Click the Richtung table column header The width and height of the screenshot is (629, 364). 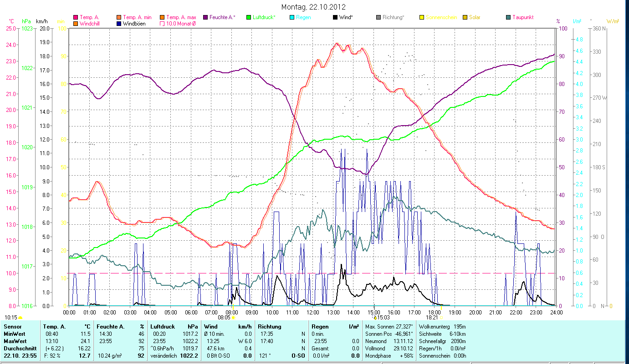coord(270,327)
